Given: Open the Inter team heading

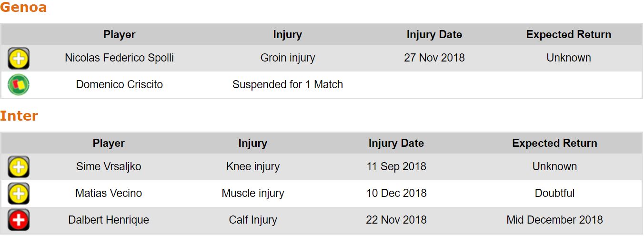Looking at the screenshot, I should click(x=19, y=116).
